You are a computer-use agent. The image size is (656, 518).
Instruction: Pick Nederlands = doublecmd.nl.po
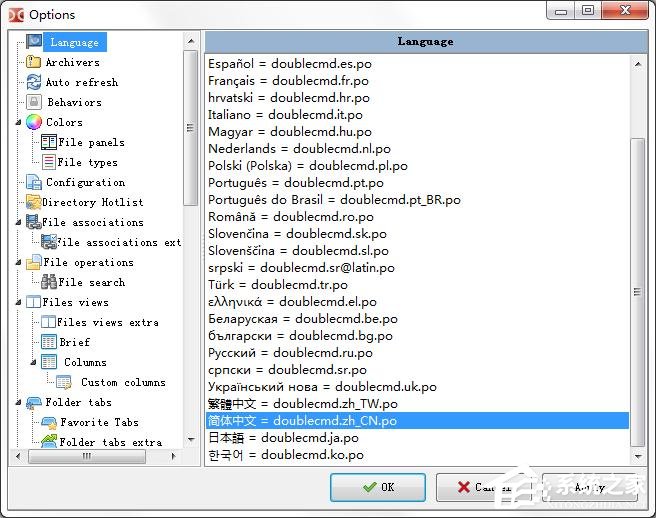point(417,149)
